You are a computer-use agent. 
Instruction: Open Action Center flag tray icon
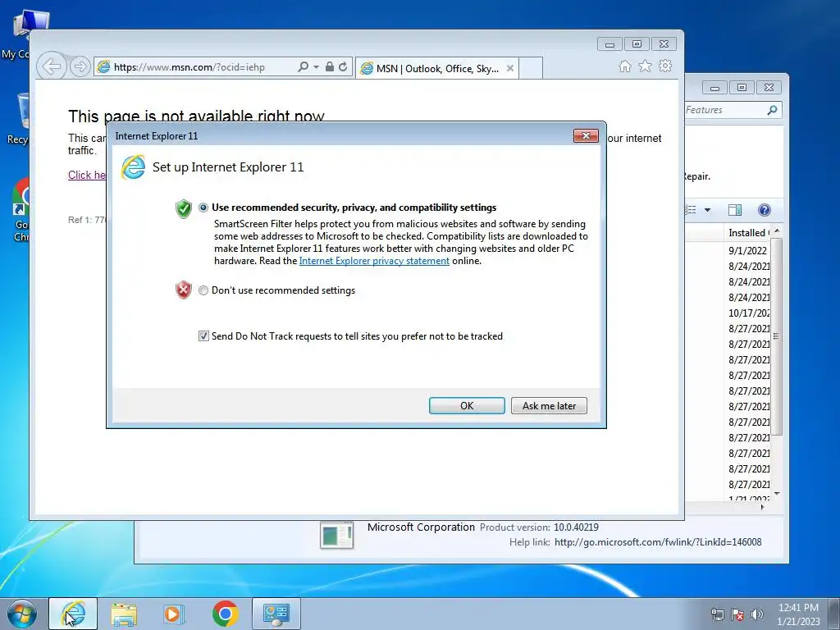[737, 614]
